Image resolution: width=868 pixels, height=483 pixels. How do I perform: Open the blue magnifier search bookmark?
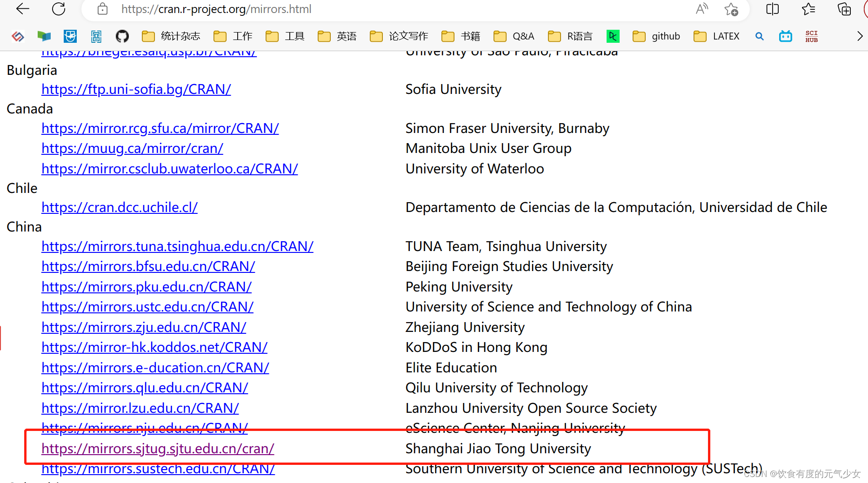760,36
